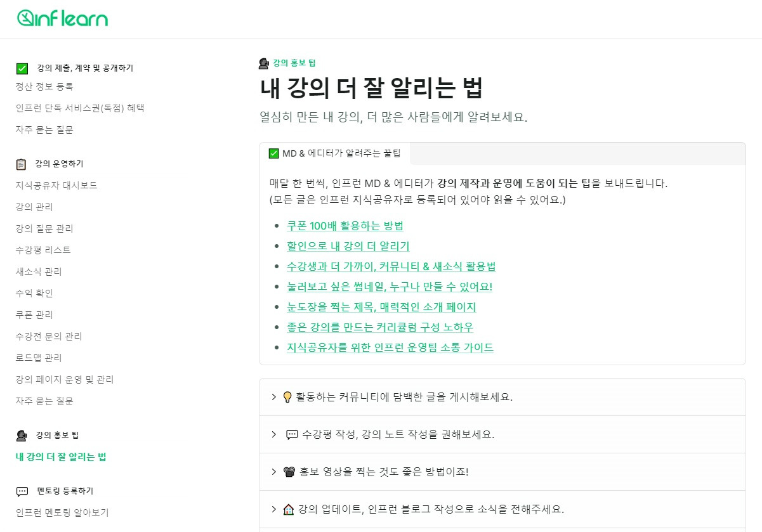Click green checkmark icon beside 강의 제출, 계약 및 공개하기

pos(22,68)
